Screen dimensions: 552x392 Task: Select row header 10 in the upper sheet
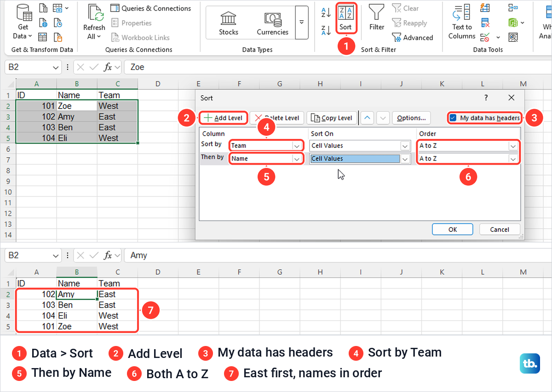7,191
